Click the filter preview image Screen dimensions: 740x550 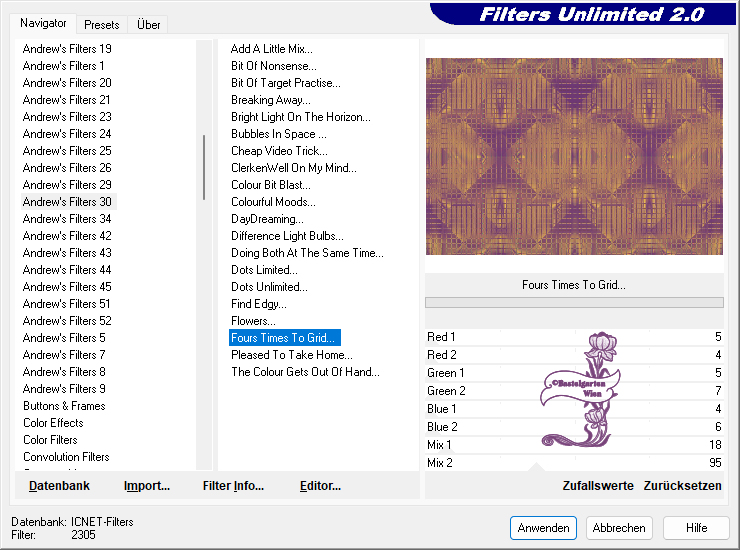[x=574, y=156]
